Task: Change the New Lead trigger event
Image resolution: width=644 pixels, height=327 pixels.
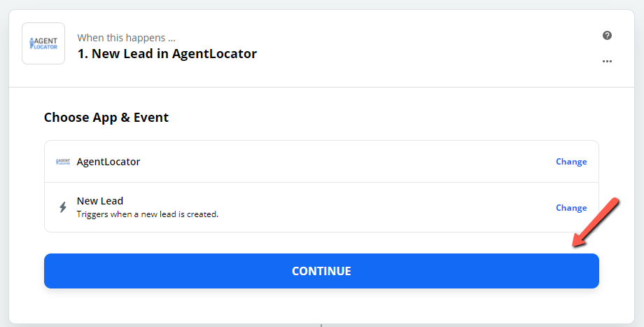Action: click(571, 208)
